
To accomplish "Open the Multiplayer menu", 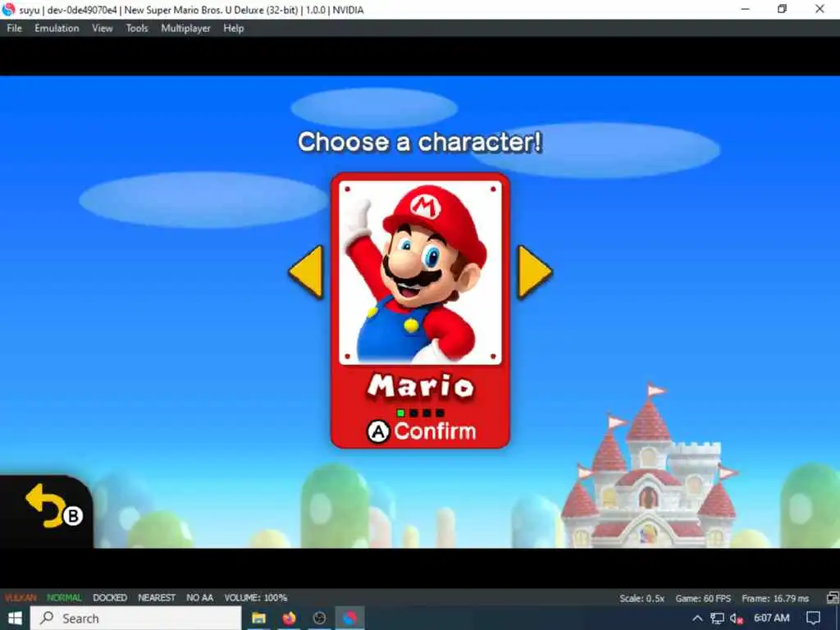I will click(185, 29).
